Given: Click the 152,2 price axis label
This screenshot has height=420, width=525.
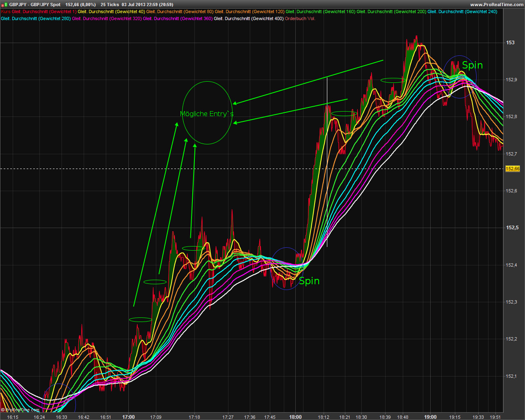Looking at the screenshot, I should (511, 339).
